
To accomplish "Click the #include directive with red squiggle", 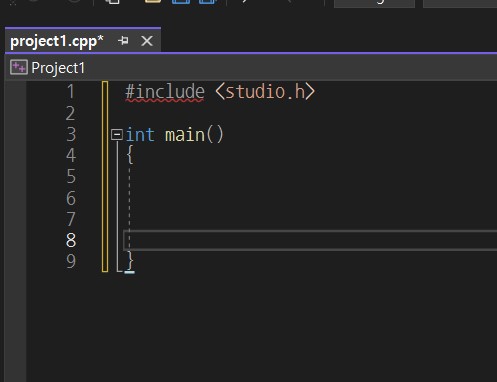I will 165,92.
